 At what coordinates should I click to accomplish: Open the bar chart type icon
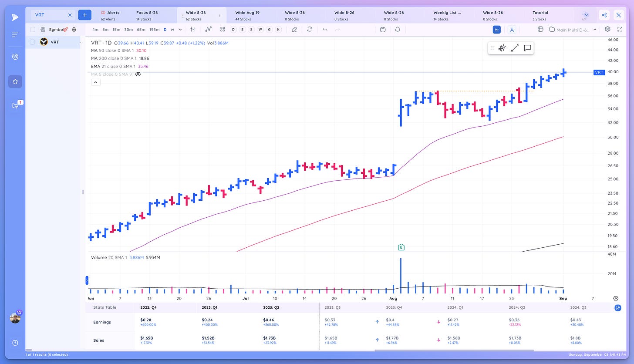pyautogui.click(x=192, y=30)
